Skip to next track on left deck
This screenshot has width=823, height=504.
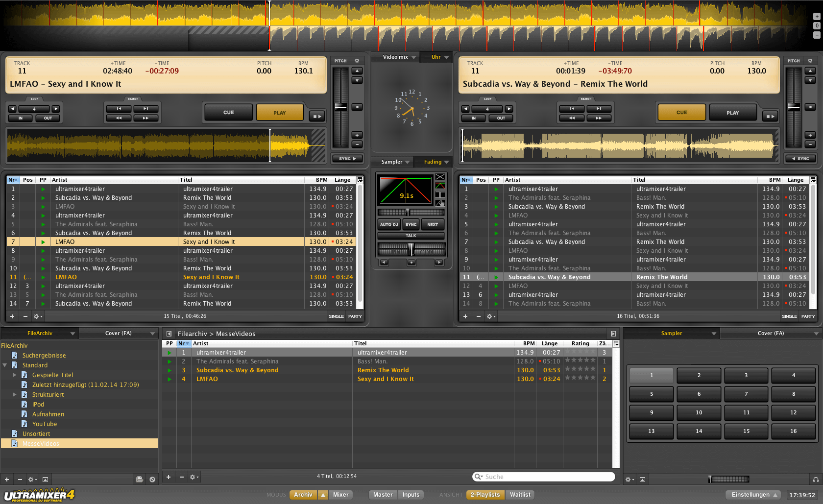point(145,109)
